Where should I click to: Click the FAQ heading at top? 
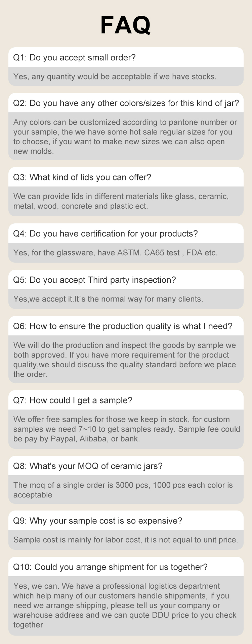[x=126, y=25]
